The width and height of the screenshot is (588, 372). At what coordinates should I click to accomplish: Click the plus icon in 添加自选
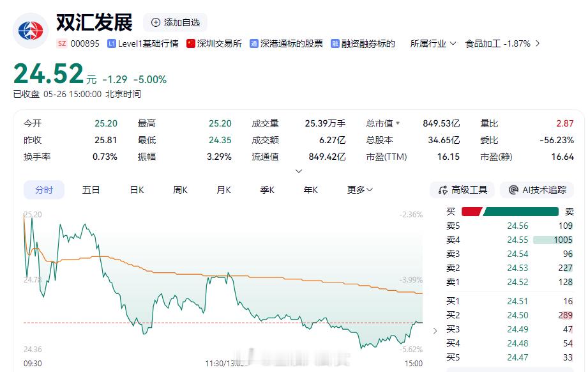tap(156, 22)
